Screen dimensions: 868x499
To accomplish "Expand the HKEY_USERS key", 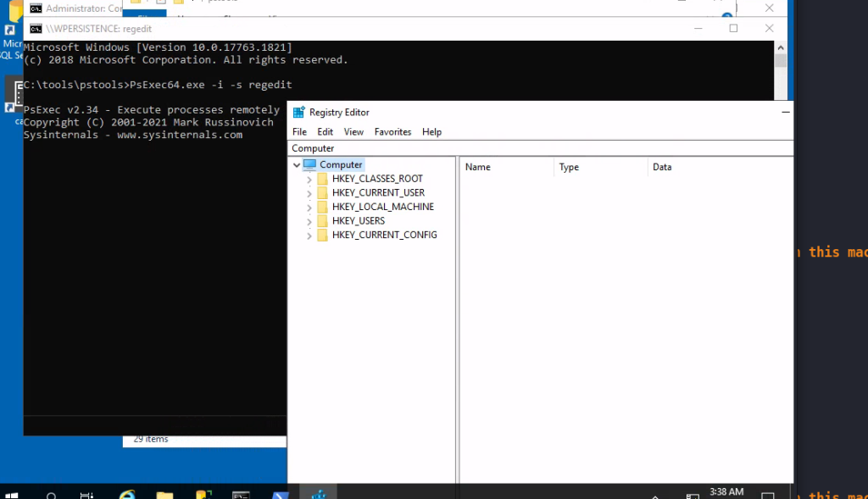I will pos(309,221).
